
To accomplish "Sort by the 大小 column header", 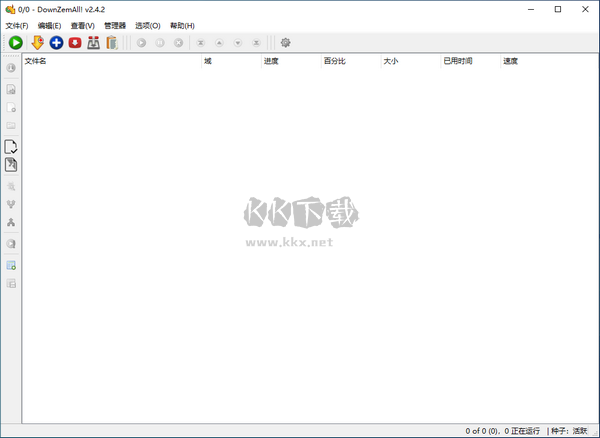I will coord(411,61).
